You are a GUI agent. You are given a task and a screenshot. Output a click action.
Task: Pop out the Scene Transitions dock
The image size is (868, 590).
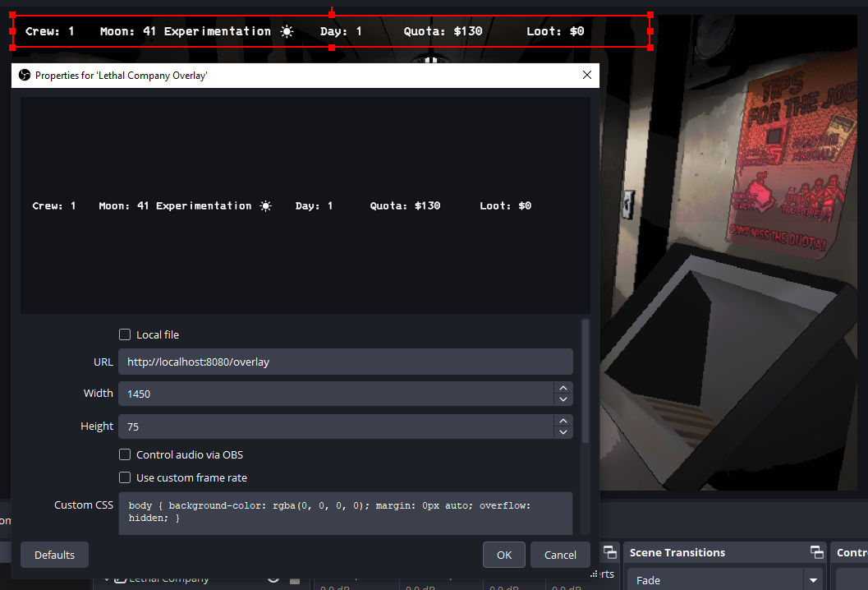(816, 551)
